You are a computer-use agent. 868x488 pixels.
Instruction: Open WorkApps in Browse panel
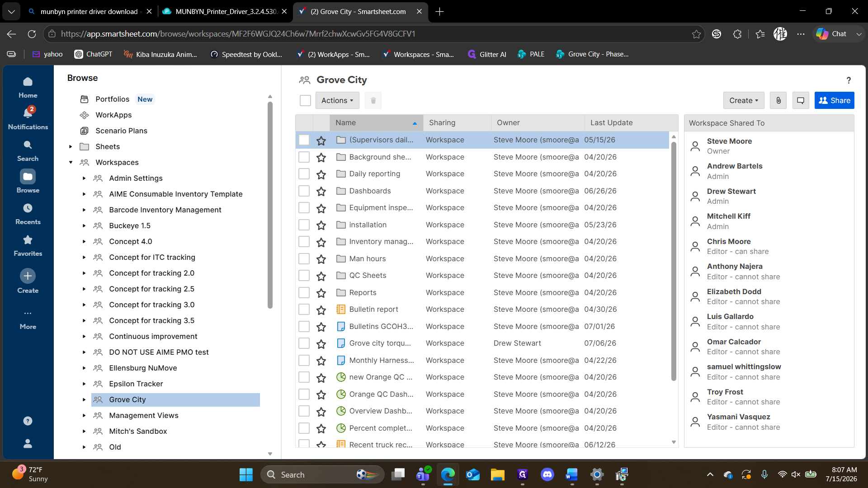tap(113, 115)
